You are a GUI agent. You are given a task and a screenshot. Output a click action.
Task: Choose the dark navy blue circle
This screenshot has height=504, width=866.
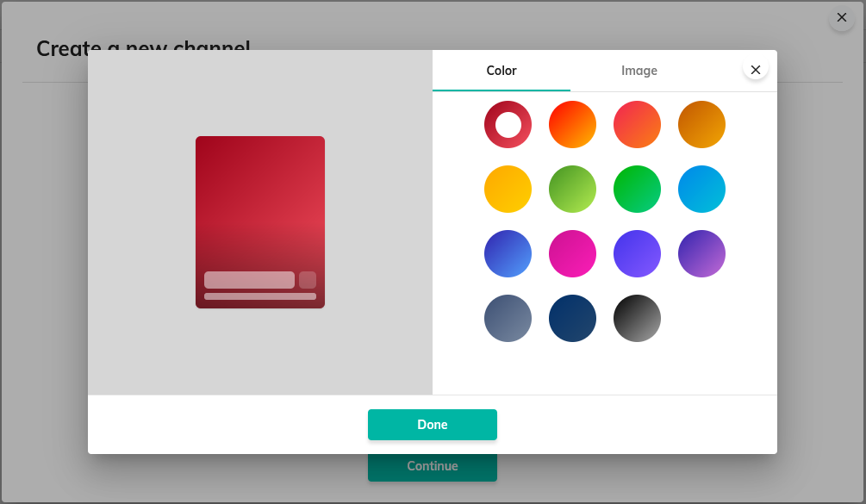(572, 319)
